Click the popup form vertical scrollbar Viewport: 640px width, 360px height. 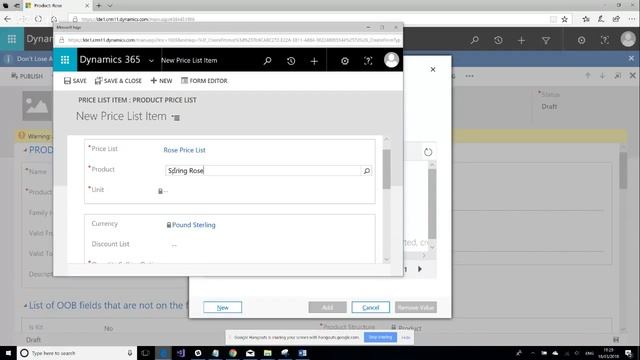click(387, 169)
